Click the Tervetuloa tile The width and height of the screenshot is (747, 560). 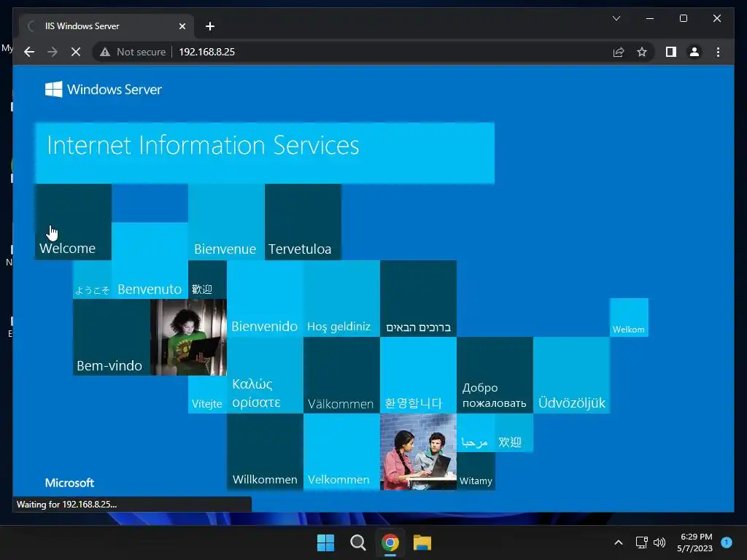tap(303, 222)
